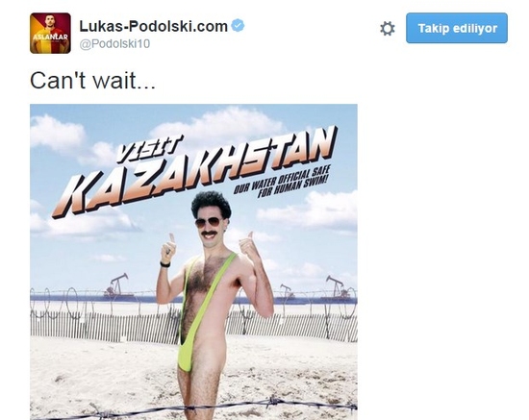Image resolution: width=529 pixels, height=420 pixels.
Task: Click the ASLANLAR text on the avatar
Action: point(50,37)
